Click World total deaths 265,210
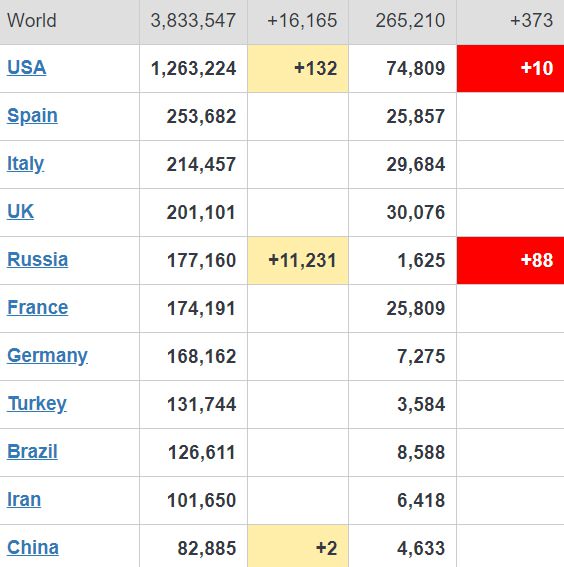The width and height of the screenshot is (564, 567). (410, 20)
